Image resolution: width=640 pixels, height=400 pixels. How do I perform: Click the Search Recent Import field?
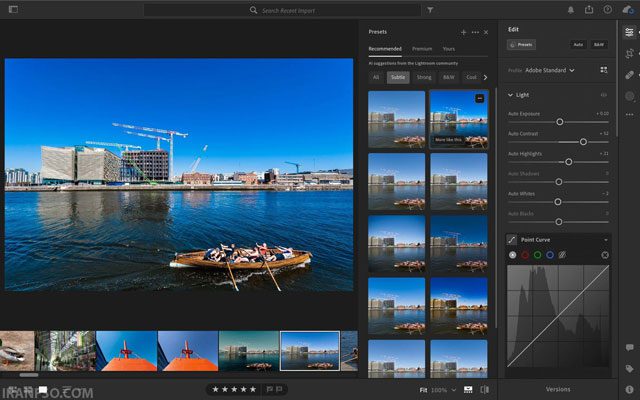pos(282,10)
